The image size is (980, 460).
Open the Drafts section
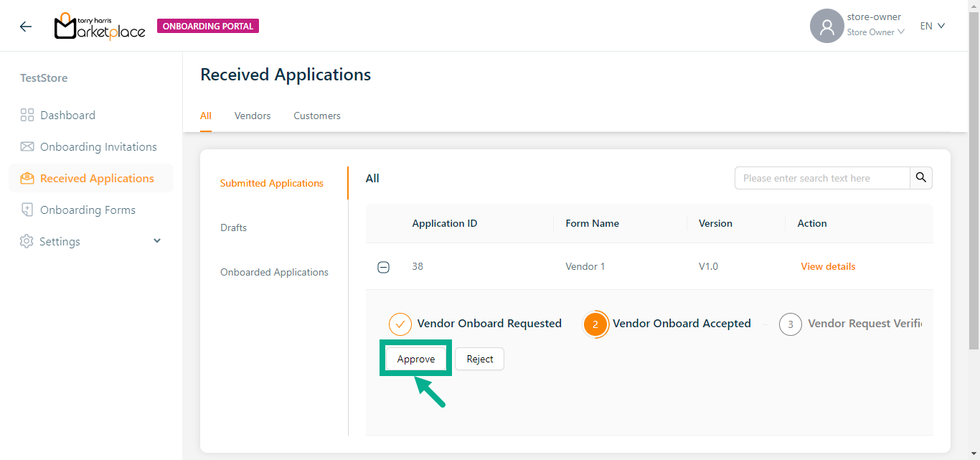point(233,227)
